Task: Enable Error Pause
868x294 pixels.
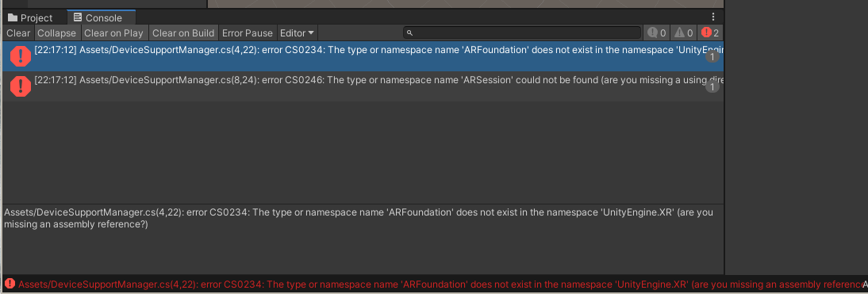Action: (x=248, y=33)
